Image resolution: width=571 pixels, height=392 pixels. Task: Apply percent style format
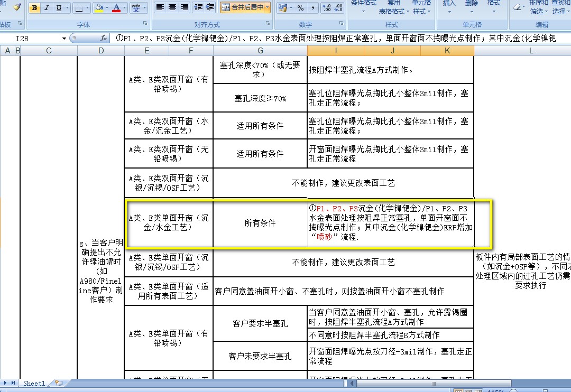[x=300, y=7]
